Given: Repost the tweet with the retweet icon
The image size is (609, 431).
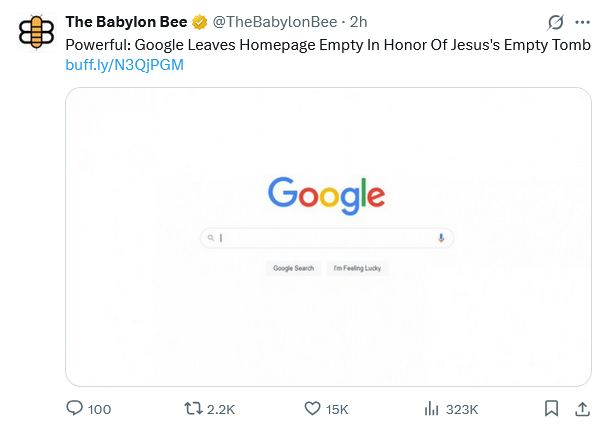Looking at the screenshot, I should pos(193,408).
